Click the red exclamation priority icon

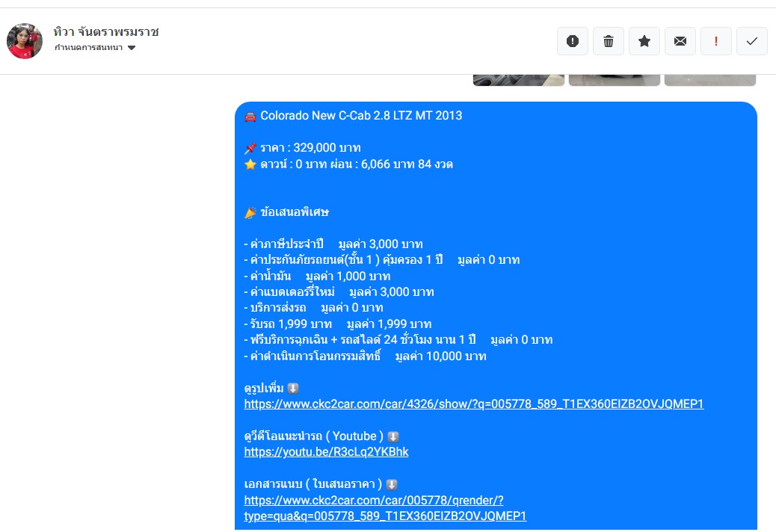(715, 41)
